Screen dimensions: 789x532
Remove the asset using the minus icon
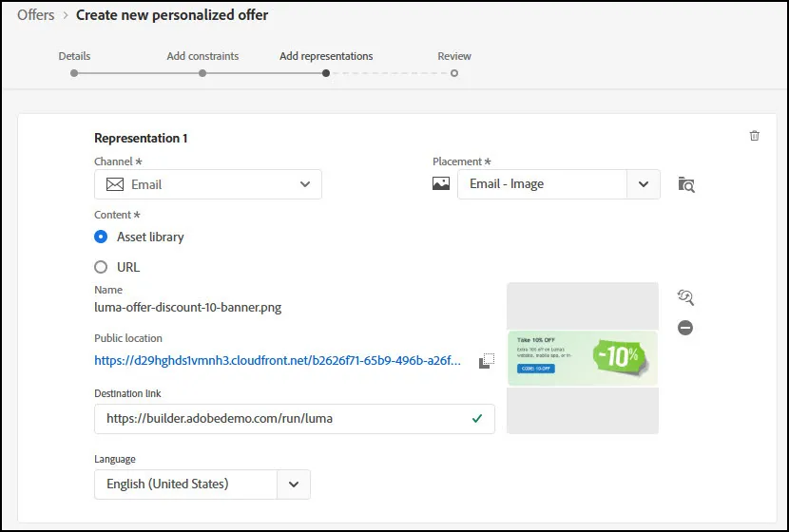(685, 328)
